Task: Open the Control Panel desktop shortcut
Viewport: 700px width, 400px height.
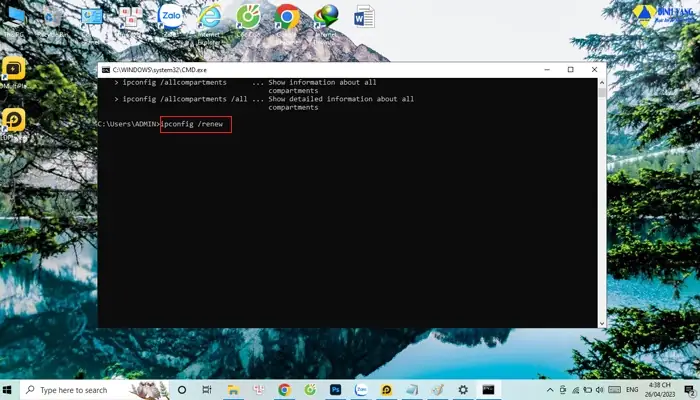Action: [92, 19]
